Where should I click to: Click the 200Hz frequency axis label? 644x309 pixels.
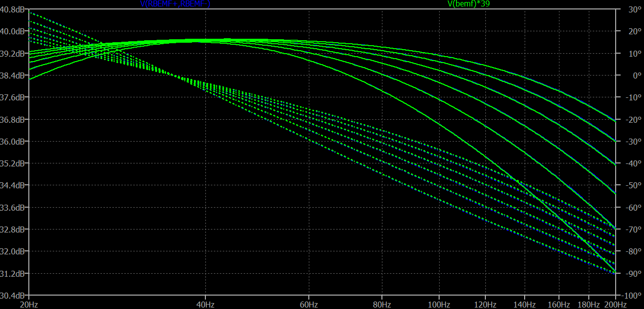click(x=616, y=304)
